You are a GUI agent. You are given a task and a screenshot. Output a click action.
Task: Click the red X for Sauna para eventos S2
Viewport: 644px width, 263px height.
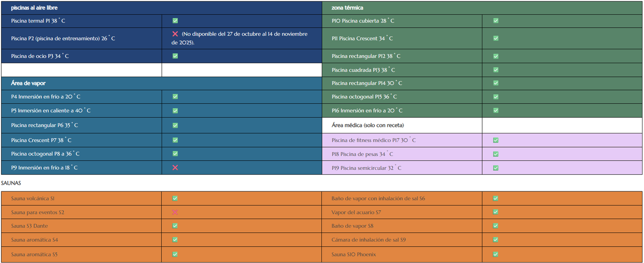click(x=175, y=212)
